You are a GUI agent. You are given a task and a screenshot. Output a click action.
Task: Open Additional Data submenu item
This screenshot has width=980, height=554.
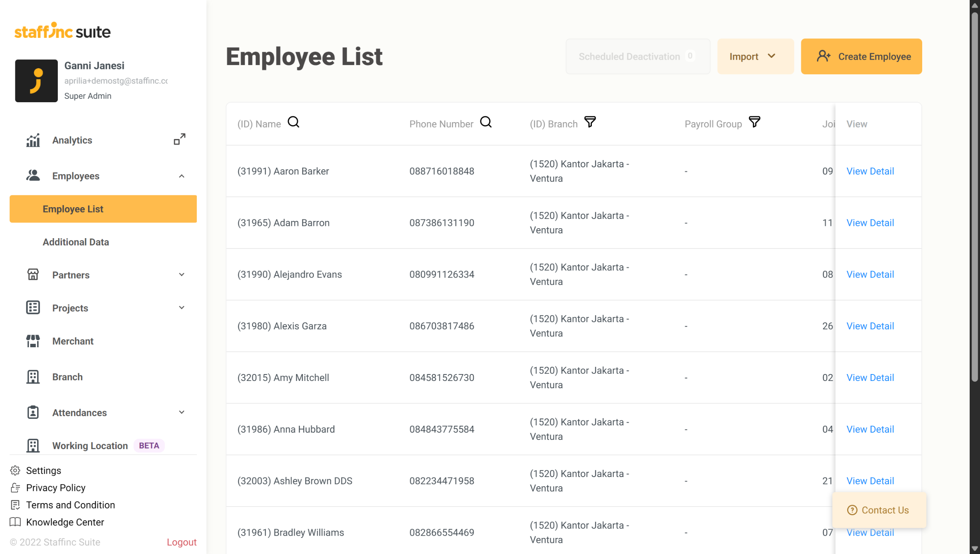(x=76, y=242)
